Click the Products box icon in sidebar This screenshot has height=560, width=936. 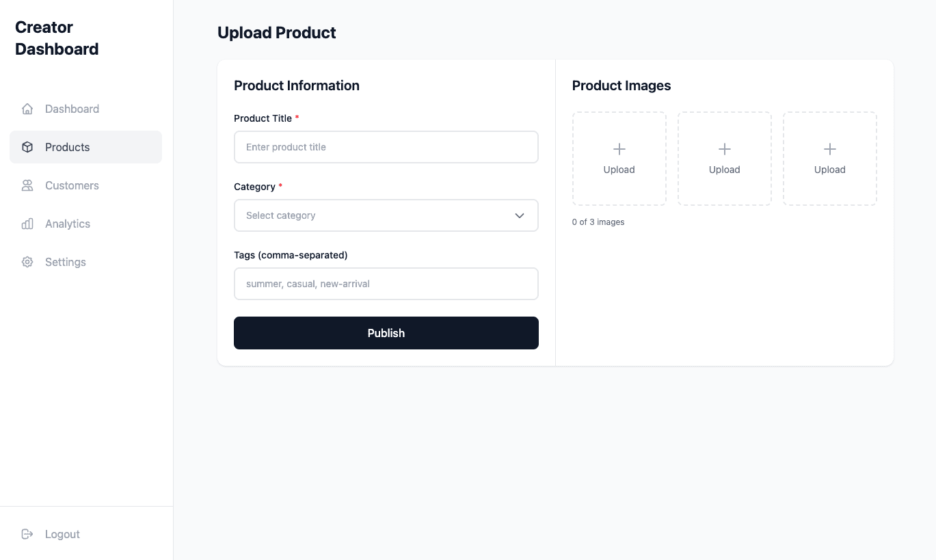coord(27,146)
